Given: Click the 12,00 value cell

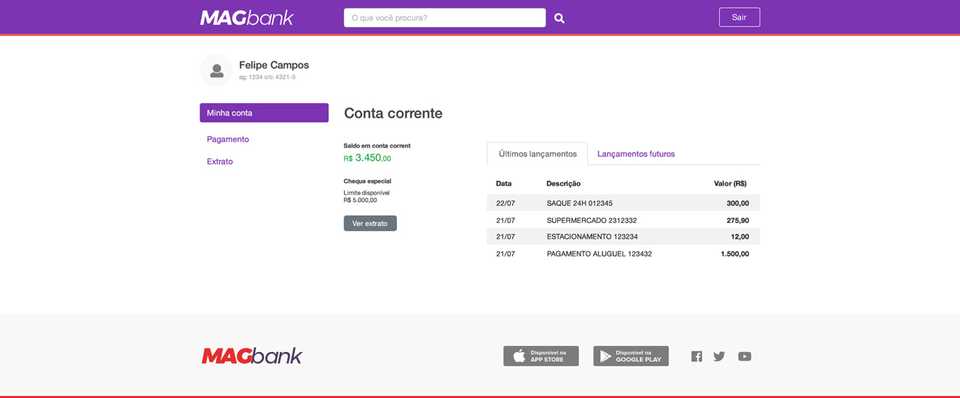Looking at the screenshot, I should coord(740,236).
